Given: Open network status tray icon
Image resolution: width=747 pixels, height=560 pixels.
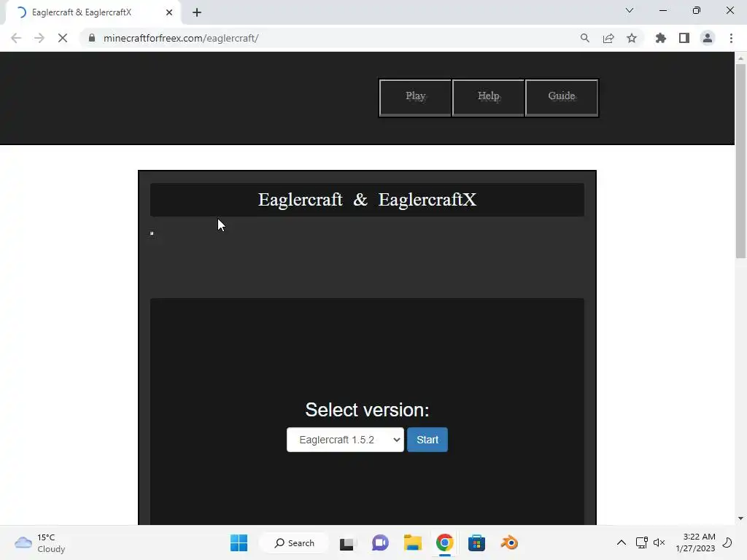Looking at the screenshot, I should pyautogui.click(x=642, y=542).
